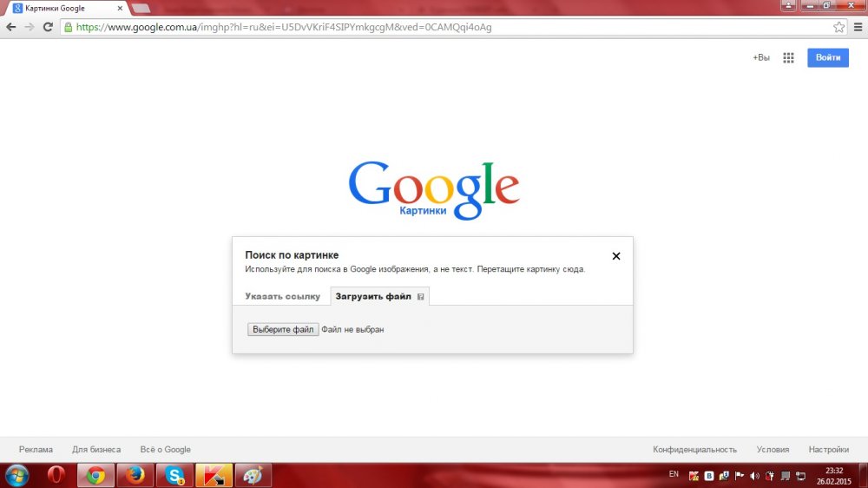The height and width of the screenshot is (488, 868).
Task: Switch to the 'Указать ссылку' tab
Action: (x=282, y=297)
